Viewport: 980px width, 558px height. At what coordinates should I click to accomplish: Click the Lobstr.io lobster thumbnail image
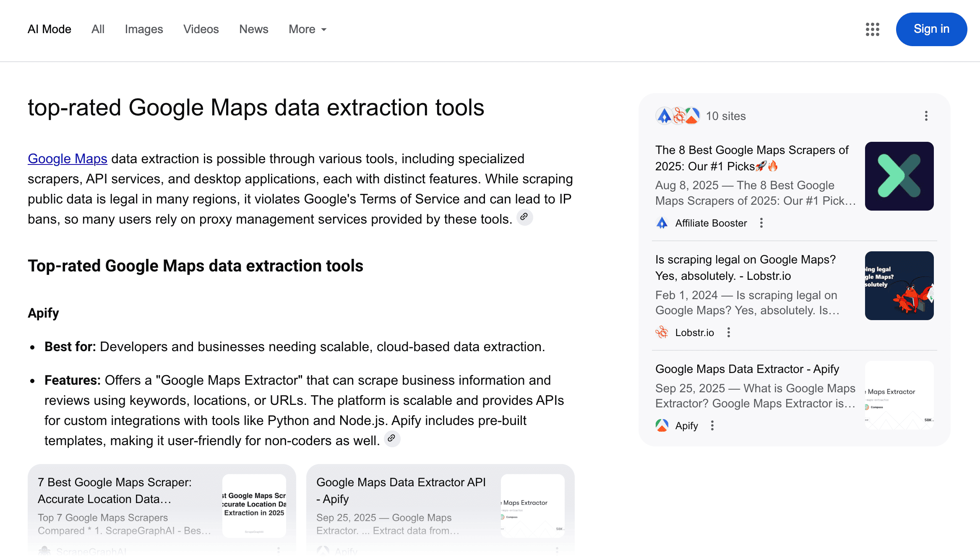pyautogui.click(x=899, y=286)
